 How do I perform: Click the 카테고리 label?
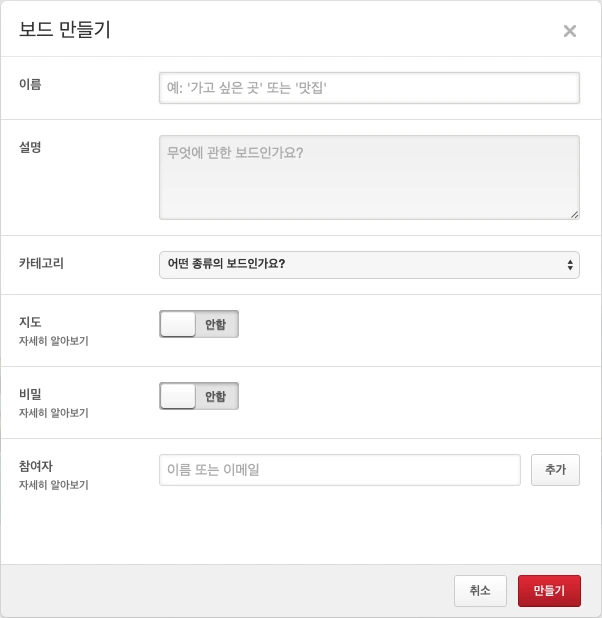coord(41,263)
